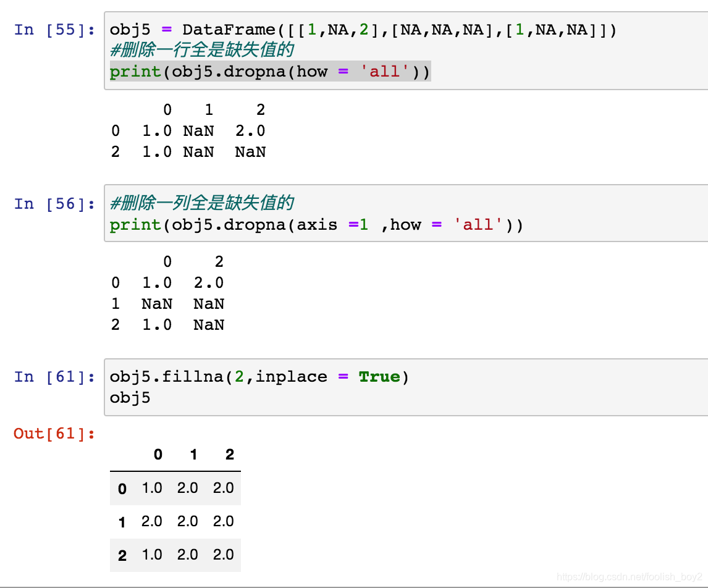This screenshot has height=588, width=708.
Task: Click value 1.0 in row 2 of Out[61] table
Action: coord(152,555)
